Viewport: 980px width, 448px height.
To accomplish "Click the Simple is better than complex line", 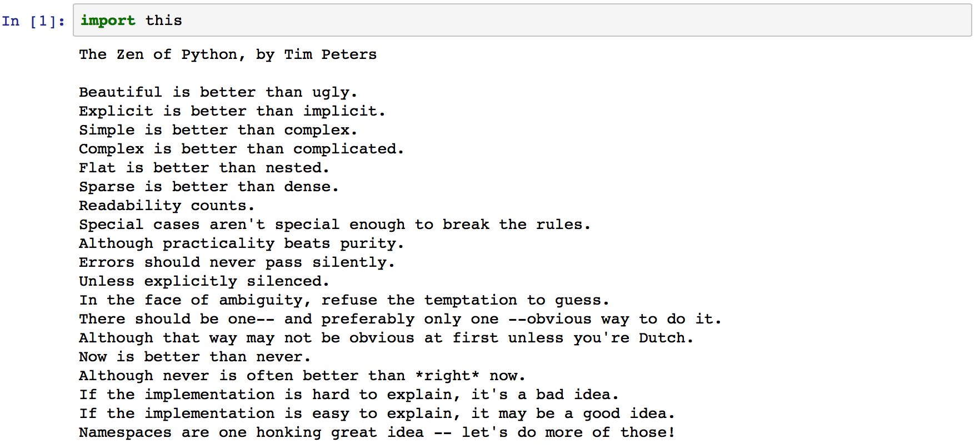I will pyautogui.click(x=218, y=130).
